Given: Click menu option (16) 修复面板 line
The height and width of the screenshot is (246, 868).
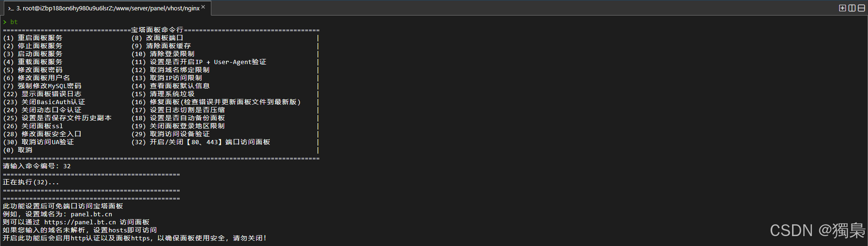Looking at the screenshot, I should click(x=216, y=102).
